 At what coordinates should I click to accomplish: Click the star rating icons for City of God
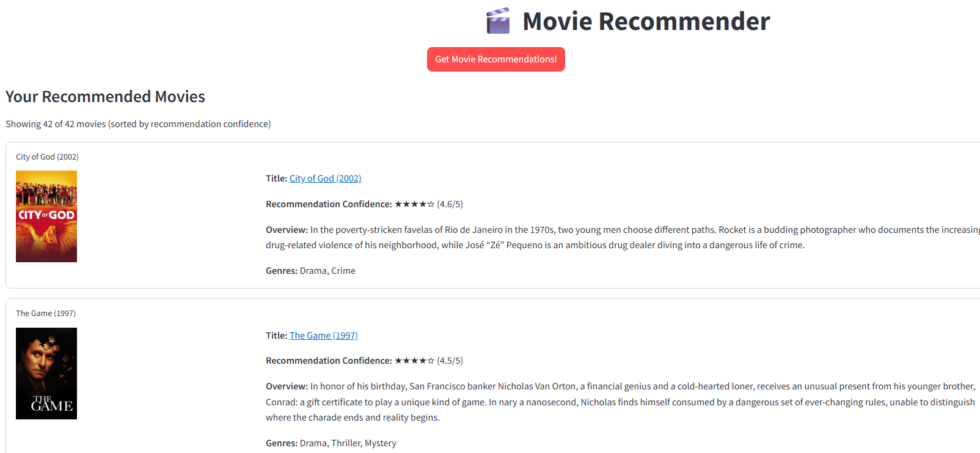point(414,204)
